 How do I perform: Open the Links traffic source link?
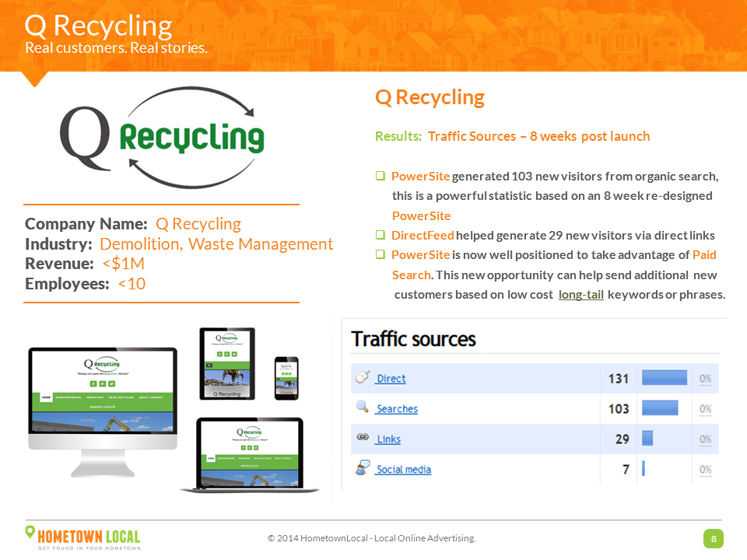388,439
